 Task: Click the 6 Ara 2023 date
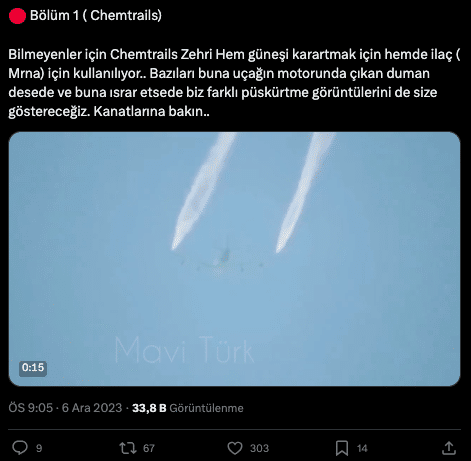point(92,408)
